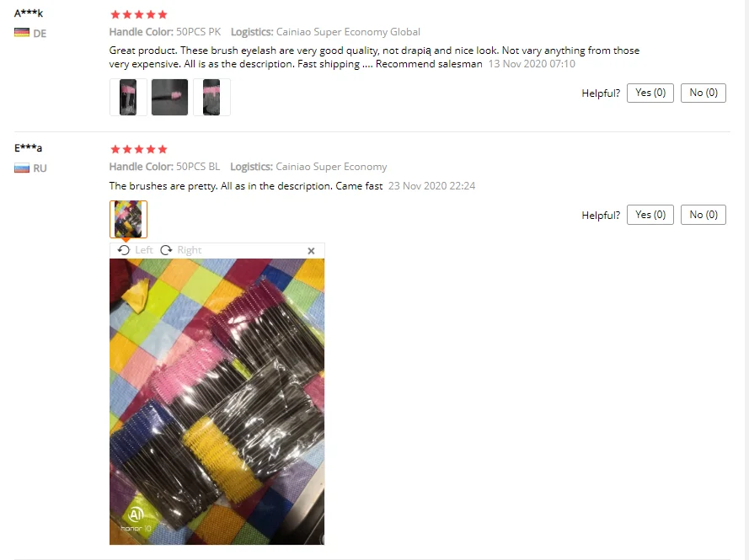This screenshot has width=749, height=560.
Task: Click reviewer name E***a
Action: coord(28,148)
